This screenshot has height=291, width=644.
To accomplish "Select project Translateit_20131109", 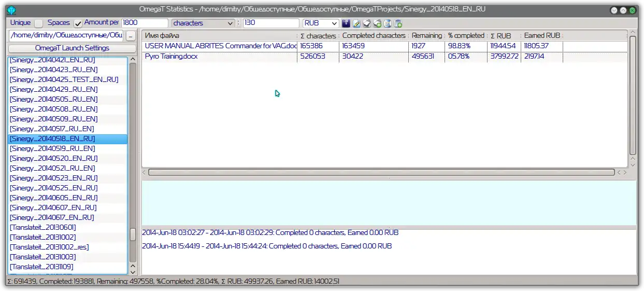I will click(x=68, y=267).
